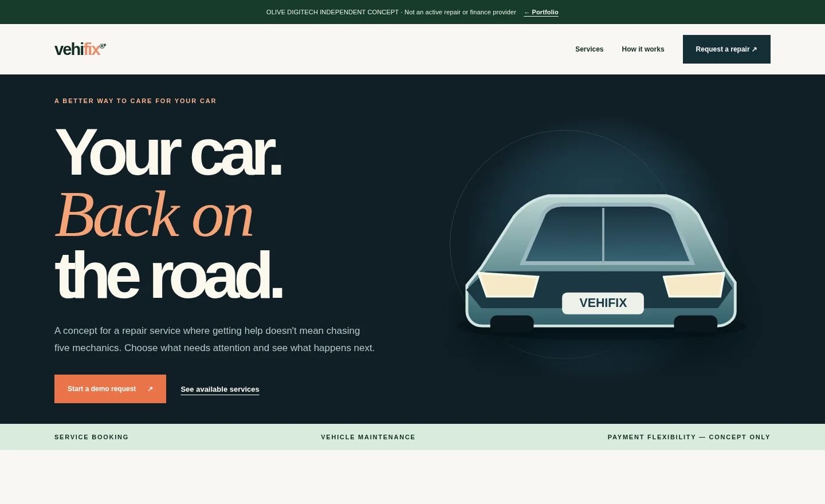Click the 'Back on' italic headline

click(154, 214)
